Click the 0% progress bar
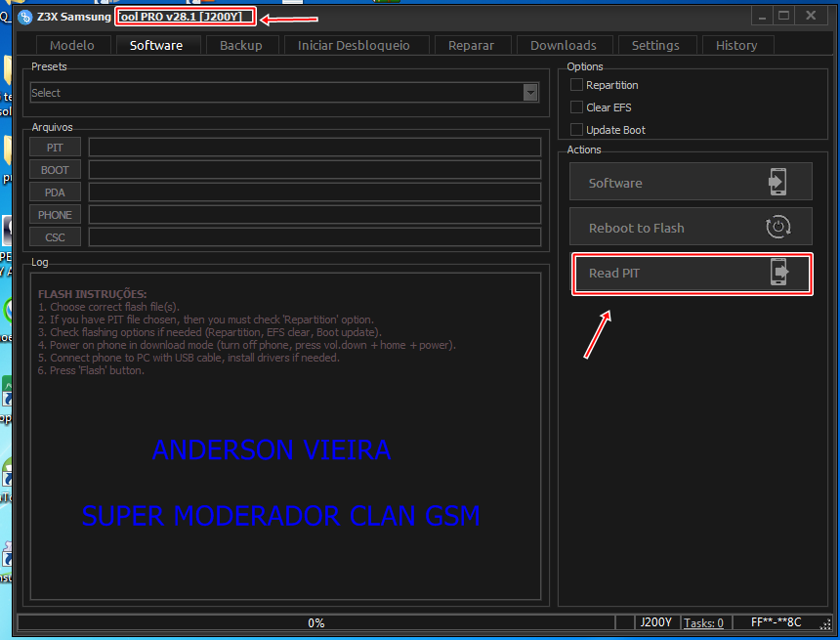The width and height of the screenshot is (840, 640). [316, 622]
